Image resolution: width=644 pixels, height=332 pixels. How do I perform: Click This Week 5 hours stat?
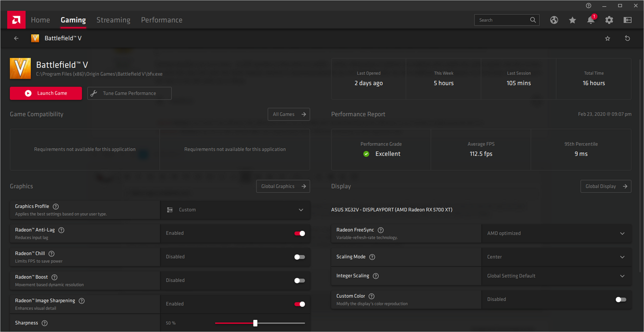tap(444, 78)
